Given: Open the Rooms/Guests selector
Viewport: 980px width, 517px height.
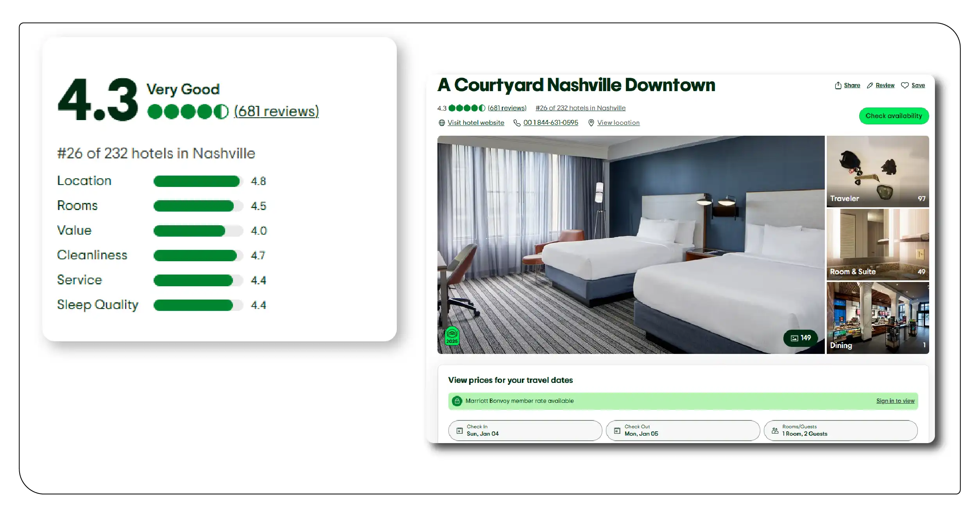Looking at the screenshot, I should pyautogui.click(x=840, y=430).
